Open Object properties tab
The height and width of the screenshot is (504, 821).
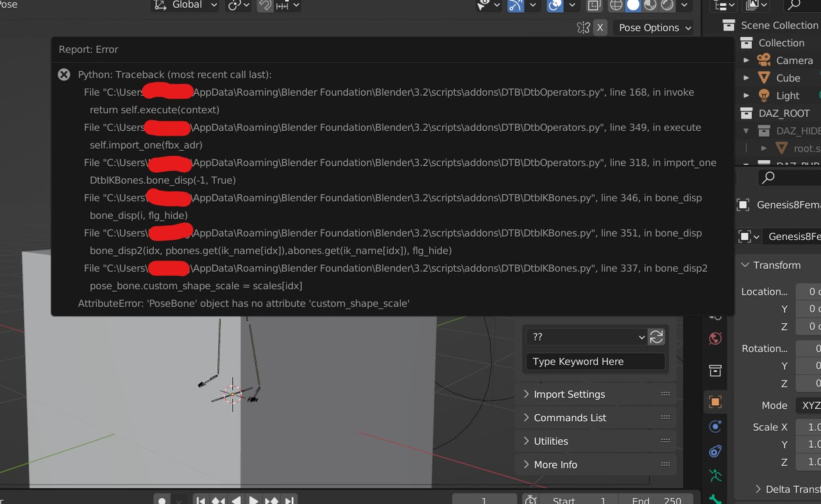tap(715, 402)
